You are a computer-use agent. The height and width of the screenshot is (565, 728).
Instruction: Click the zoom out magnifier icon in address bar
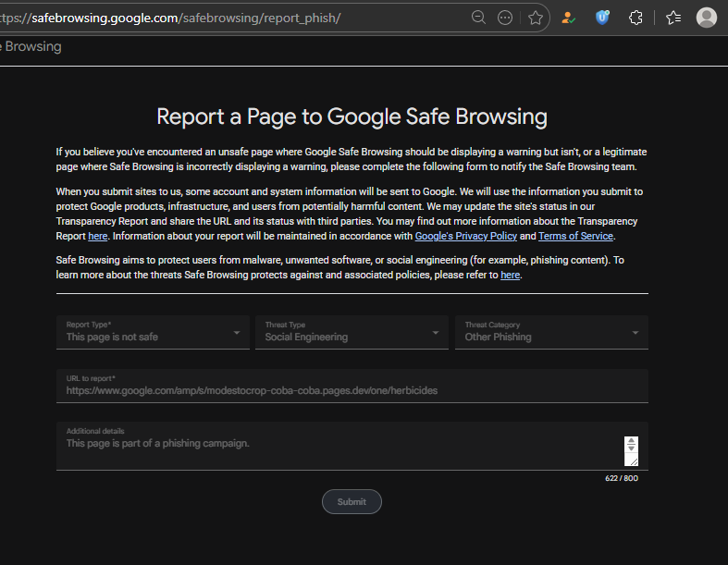(x=478, y=18)
